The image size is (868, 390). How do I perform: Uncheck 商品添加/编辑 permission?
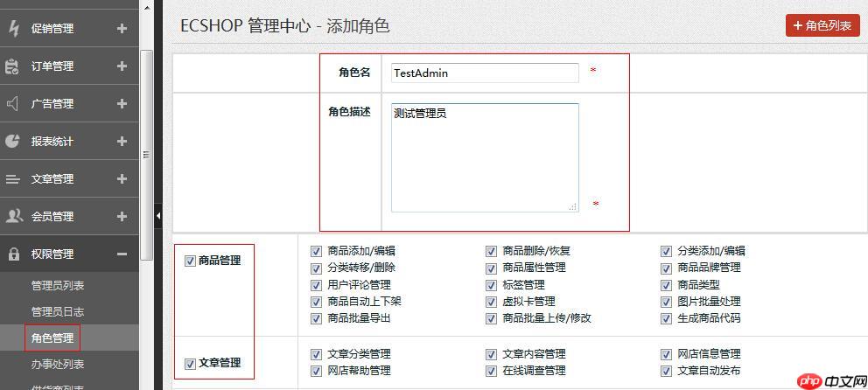pyautogui.click(x=316, y=251)
